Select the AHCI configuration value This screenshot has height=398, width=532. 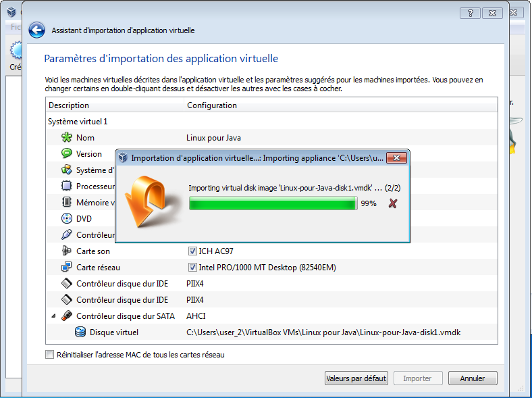tap(196, 316)
